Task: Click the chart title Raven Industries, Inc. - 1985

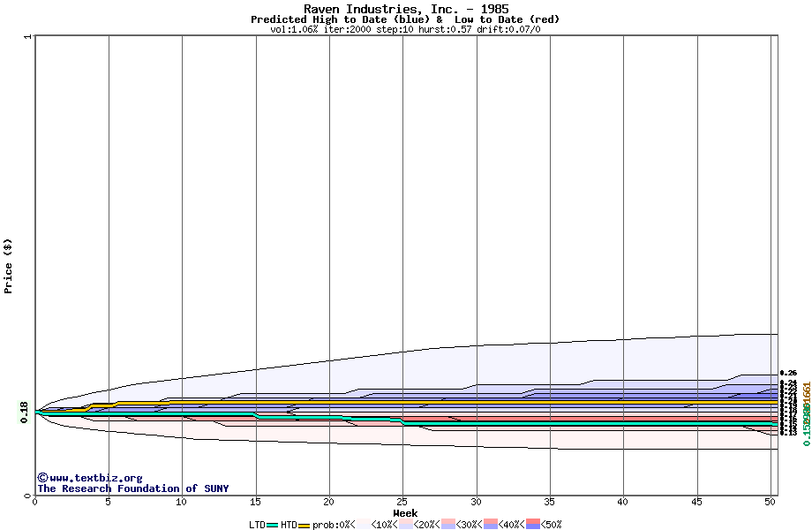Action: [x=405, y=9]
